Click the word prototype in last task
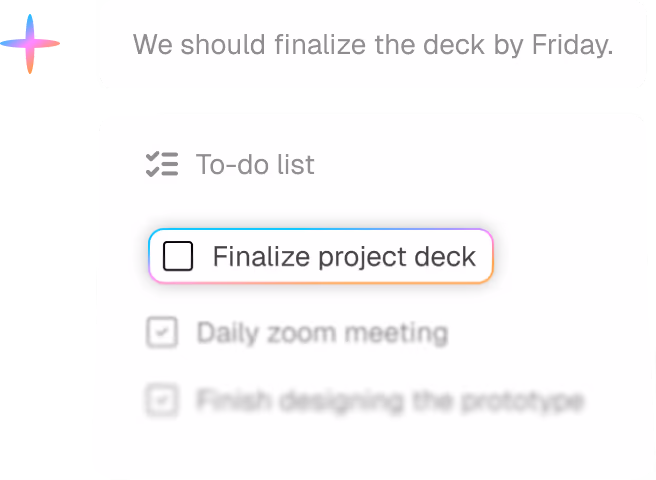The height and width of the screenshot is (480, 656). (523, 402)
